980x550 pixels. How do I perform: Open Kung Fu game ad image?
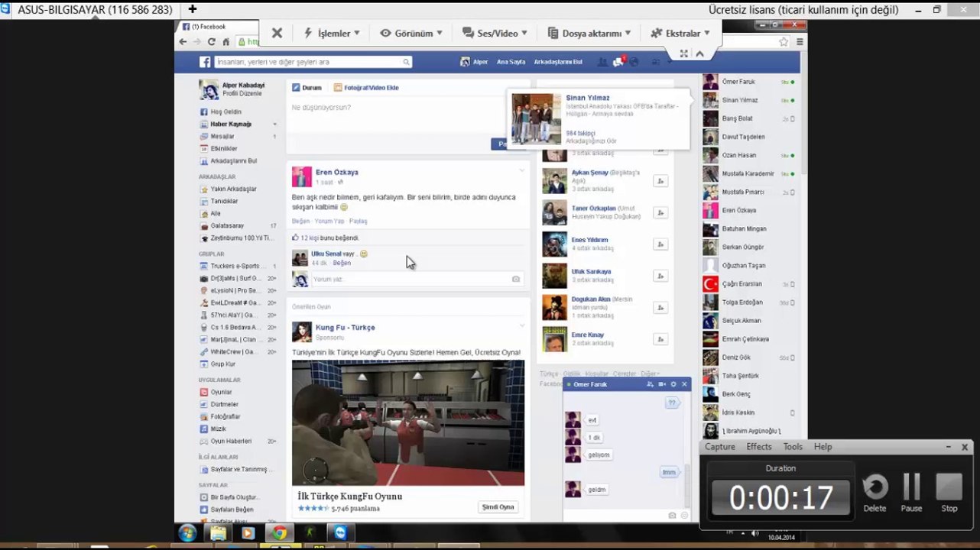(x=408, y=422)
